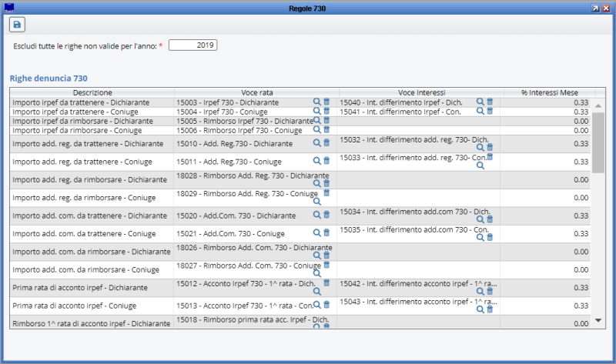Click the Voce rata column header

pyautogui.click(x=256, y=92)
